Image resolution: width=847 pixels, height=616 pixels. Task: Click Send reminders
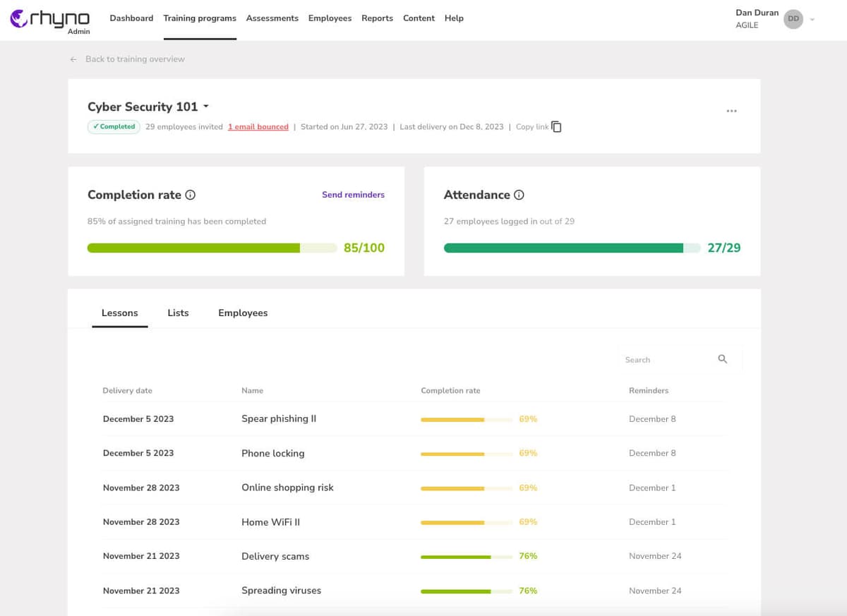[x=353, y=195]
